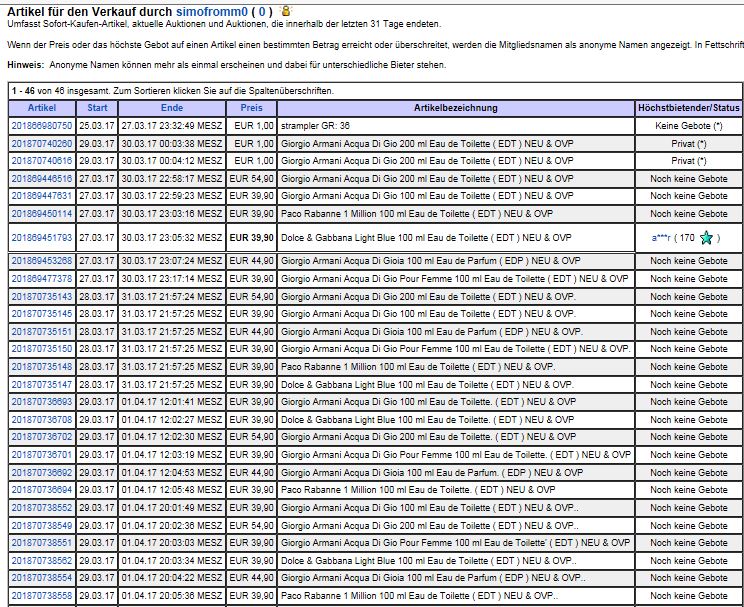Open item link ending 01.04.17 20:01:49

pos(42,507)
